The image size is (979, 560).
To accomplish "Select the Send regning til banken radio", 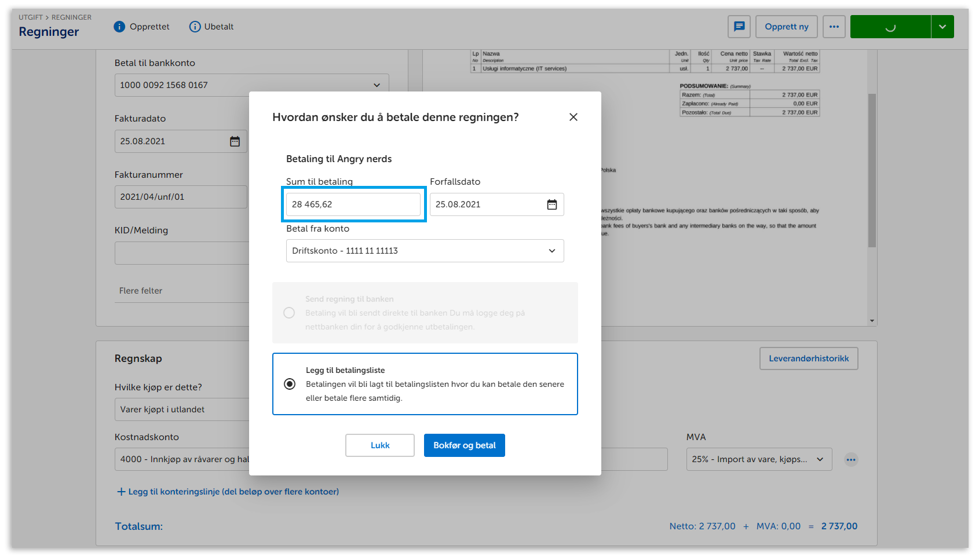I will 289,313.
